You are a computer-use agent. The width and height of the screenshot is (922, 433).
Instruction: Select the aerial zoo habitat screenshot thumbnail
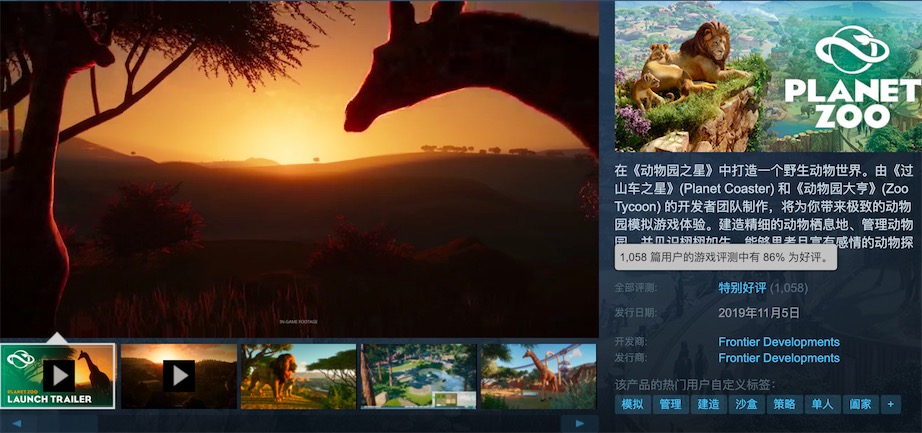[418, 376]
